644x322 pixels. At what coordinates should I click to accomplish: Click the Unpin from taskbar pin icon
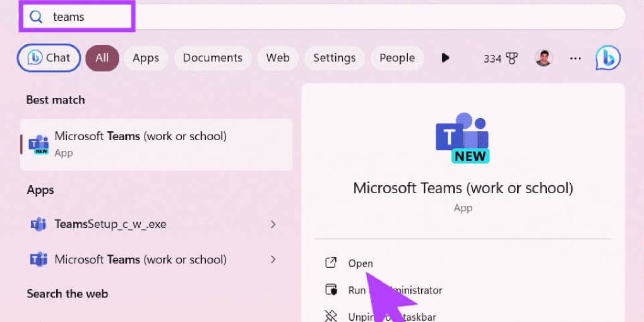tap(331, 316)
